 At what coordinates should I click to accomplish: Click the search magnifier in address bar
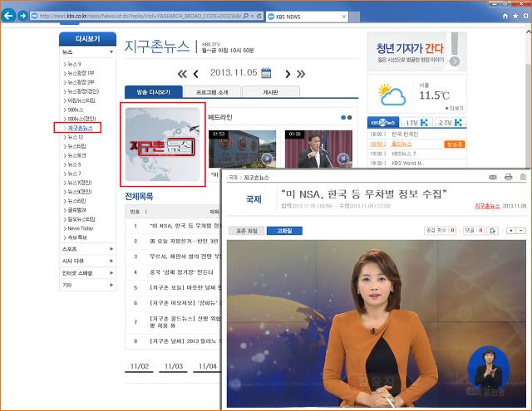coord(246,16)
